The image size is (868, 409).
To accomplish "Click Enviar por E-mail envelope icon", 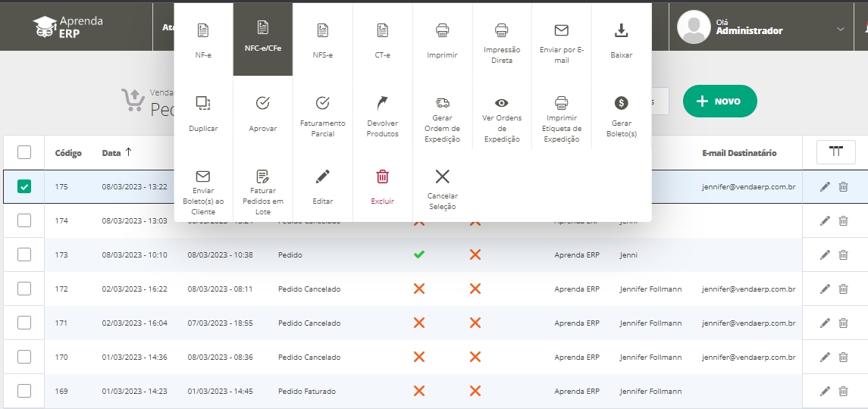I will point(561,30).
